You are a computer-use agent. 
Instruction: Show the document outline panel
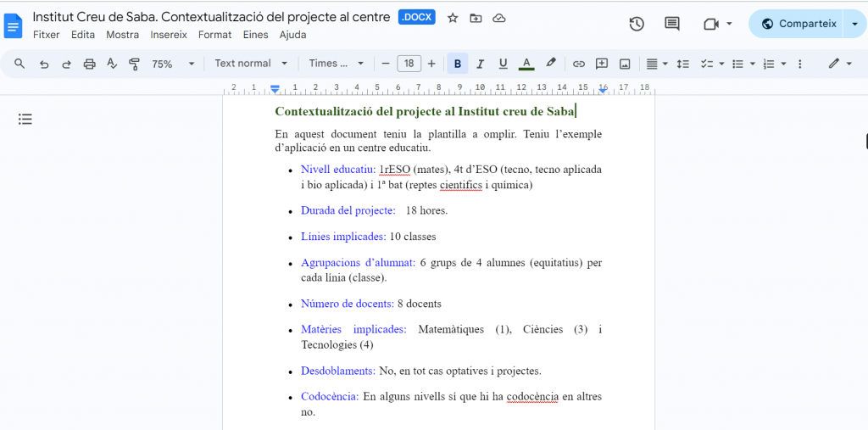click(25, 120)
